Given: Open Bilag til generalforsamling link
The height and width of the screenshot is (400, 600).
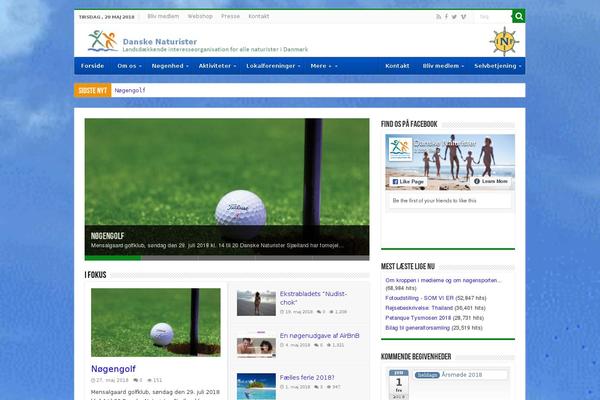Looking at the screenshot, I should point(417,328).
